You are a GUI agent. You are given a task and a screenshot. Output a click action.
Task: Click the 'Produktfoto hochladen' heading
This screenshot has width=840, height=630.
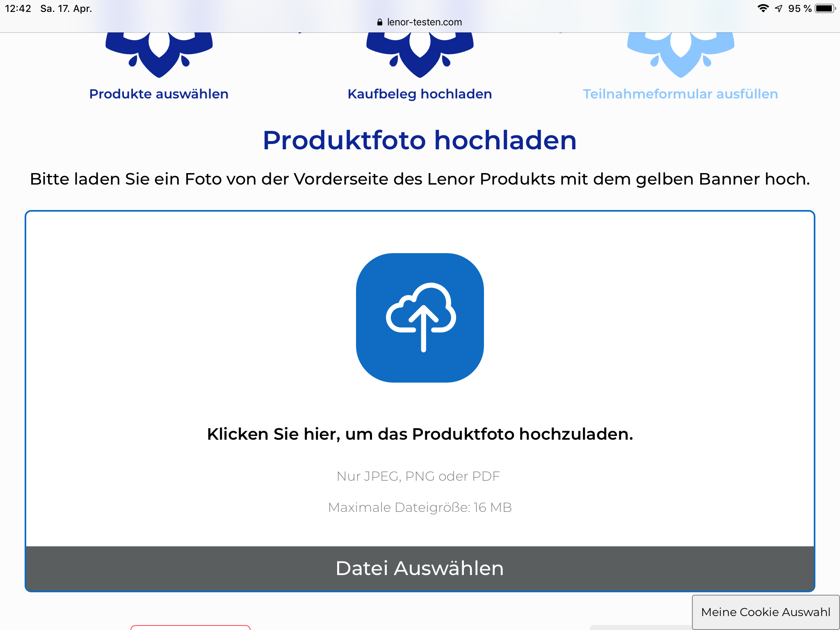pos(420,140)
